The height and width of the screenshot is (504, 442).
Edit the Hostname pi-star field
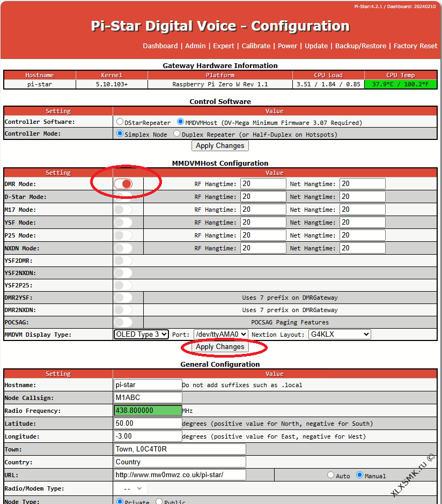tap(148, 385)
